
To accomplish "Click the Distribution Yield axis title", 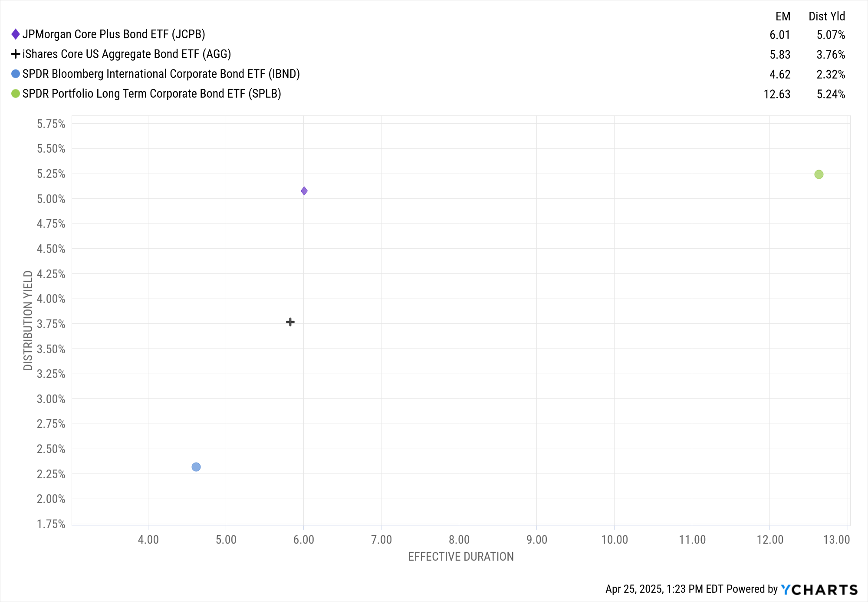I will click(28, 320).
